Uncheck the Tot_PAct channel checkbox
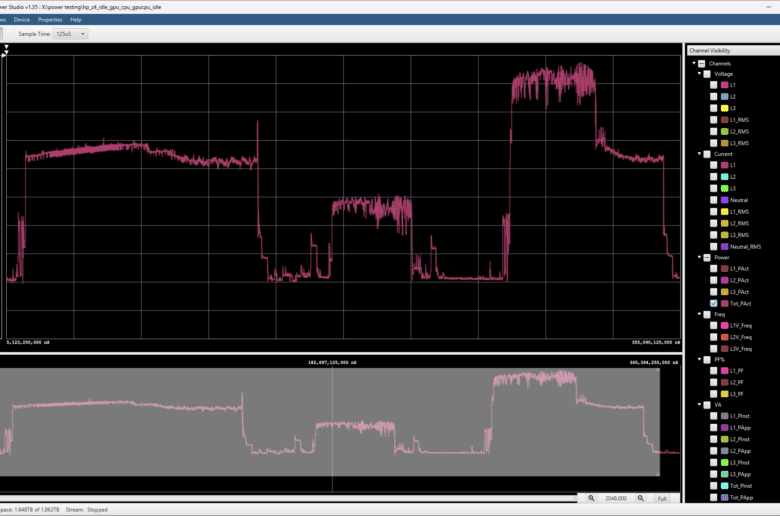 coord(714,304)
